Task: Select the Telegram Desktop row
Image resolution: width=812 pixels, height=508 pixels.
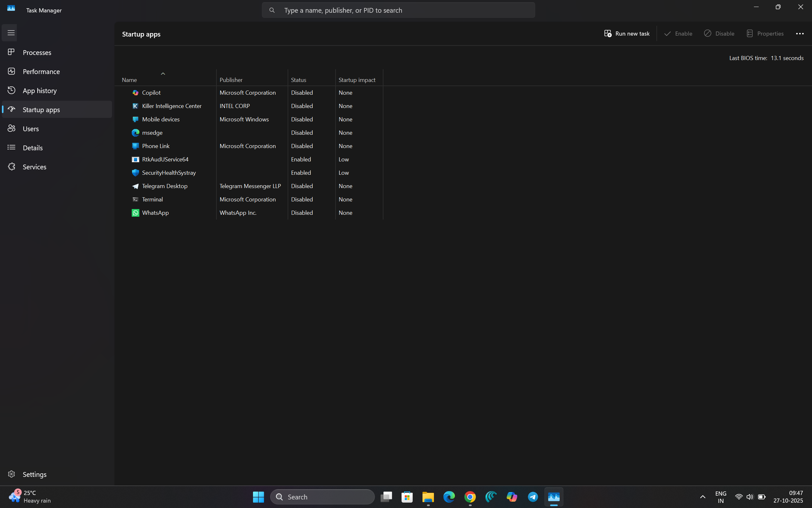Action: [x=164, y=186]
